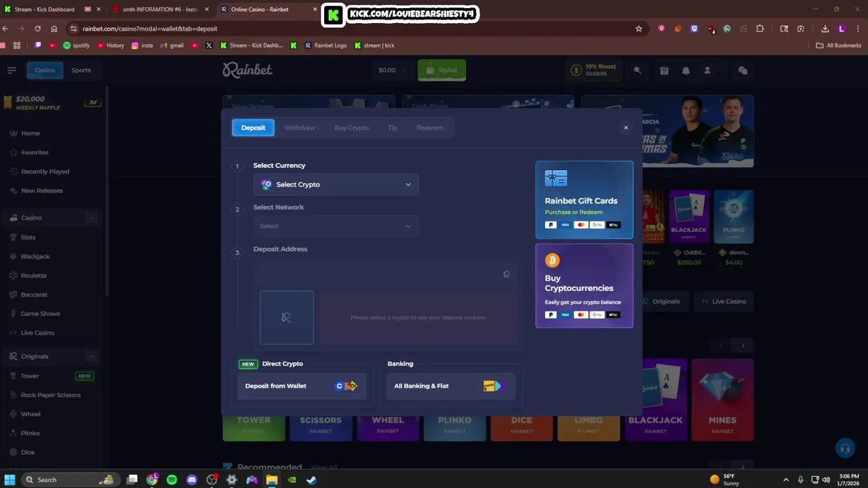868x488 pixels.
Task: Open the live support headset button
Action: (x=845, y=448)
